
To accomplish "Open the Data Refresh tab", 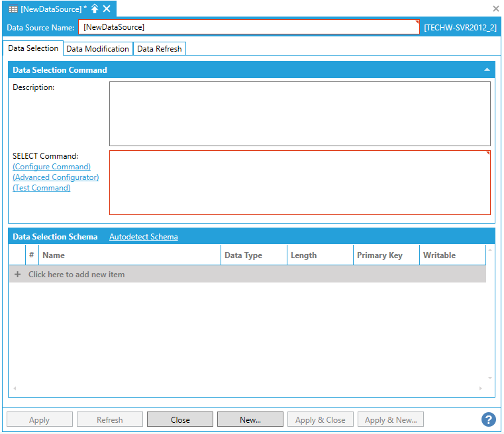I will 160,49.
